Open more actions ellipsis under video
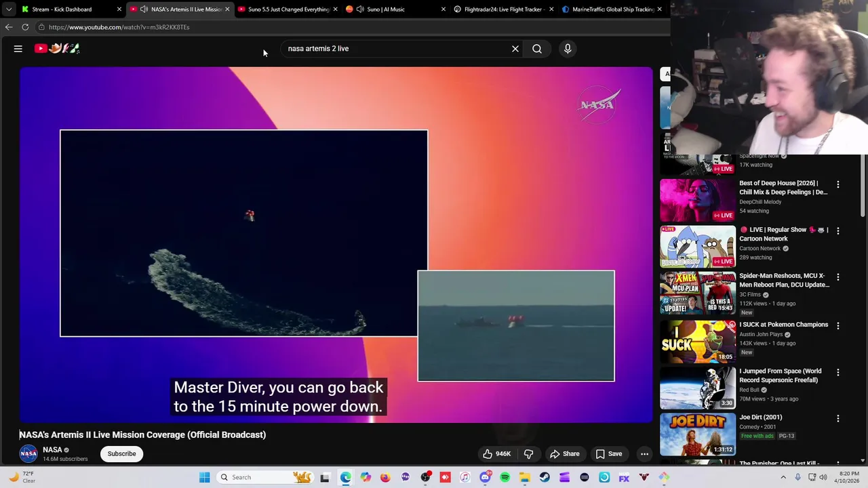 point(645,454)
